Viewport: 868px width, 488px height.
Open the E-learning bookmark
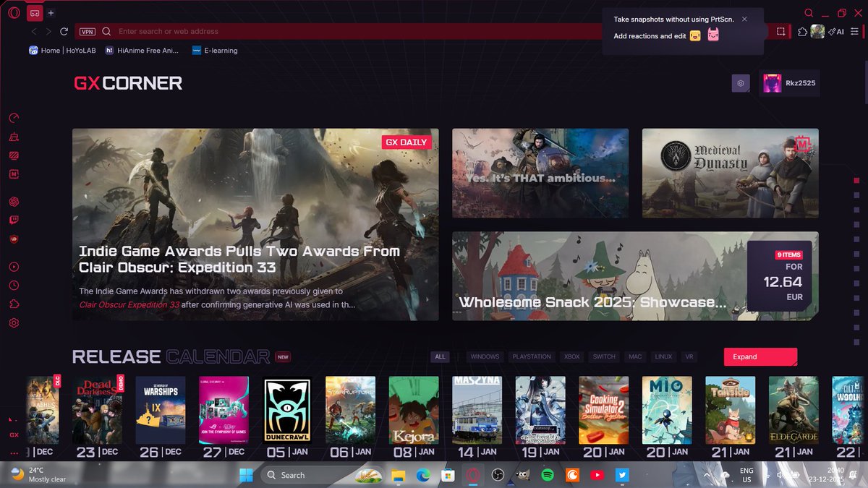215,51
